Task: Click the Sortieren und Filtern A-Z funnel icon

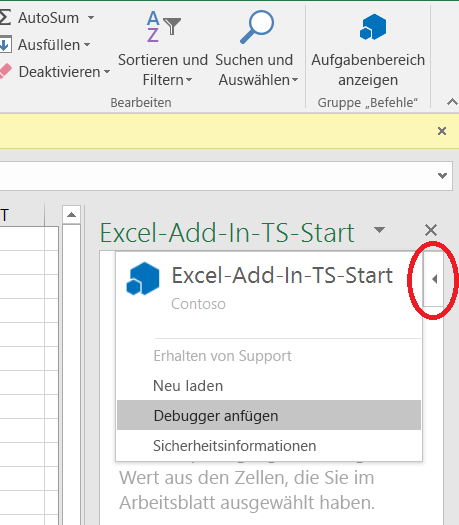Action: [x=163, y=26]
